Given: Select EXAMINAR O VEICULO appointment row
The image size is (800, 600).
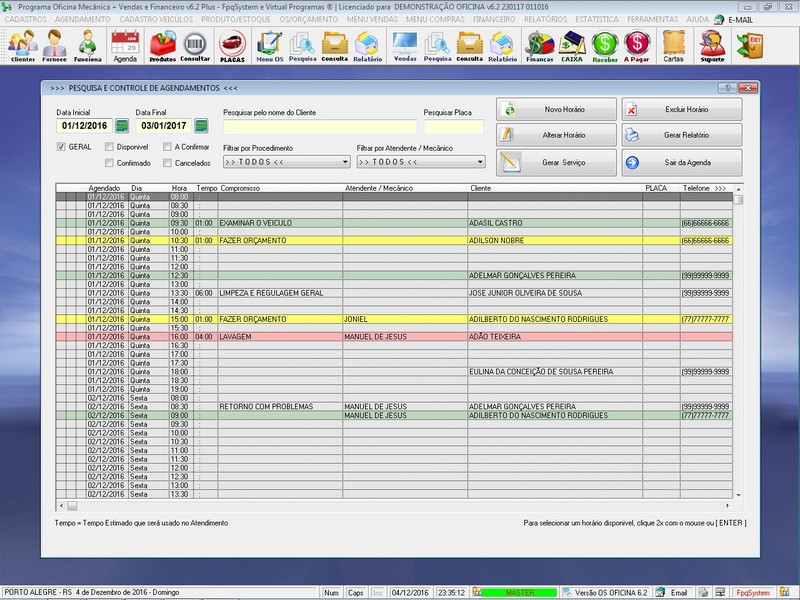Looking at the screenshot, I should coord(394,223).
